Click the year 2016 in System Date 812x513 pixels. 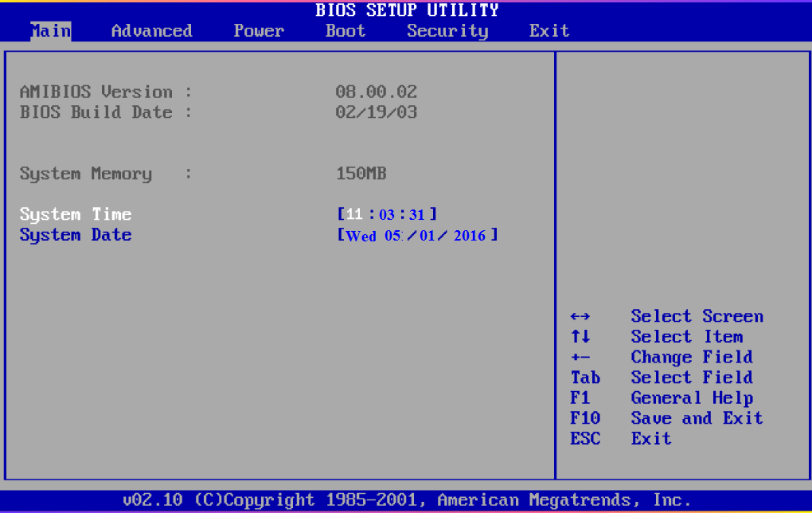pyautogui.click(x=470, y=236)
